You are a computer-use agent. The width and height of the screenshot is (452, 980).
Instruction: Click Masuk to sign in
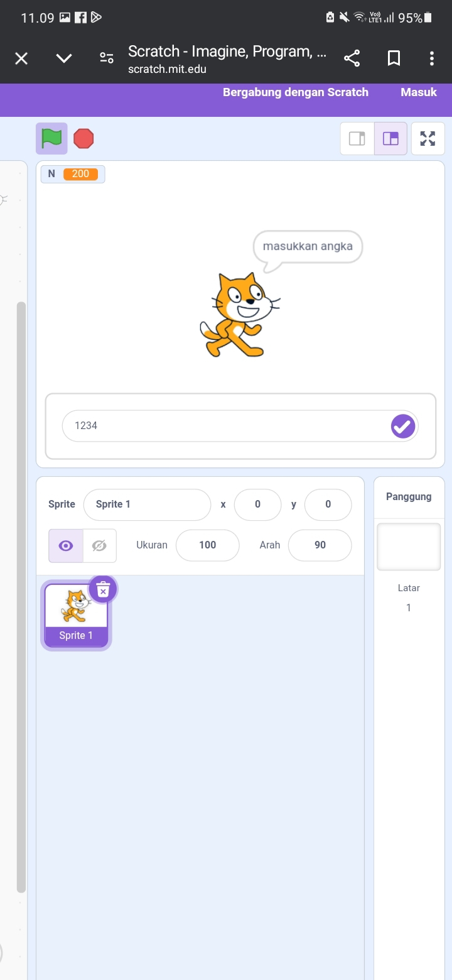[419, 92]
